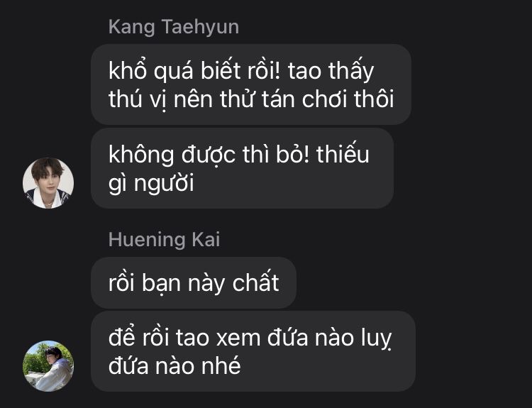Click the Kang Taehyun sender name

tap(174, 27)
